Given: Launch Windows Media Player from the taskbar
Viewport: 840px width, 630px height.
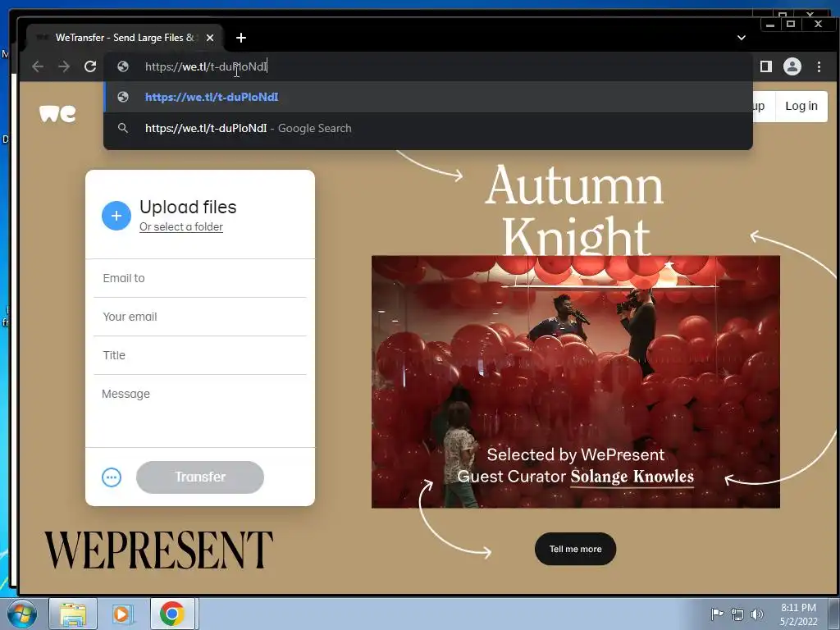Looking at the screenshot, I should click(x=122, y=614).
